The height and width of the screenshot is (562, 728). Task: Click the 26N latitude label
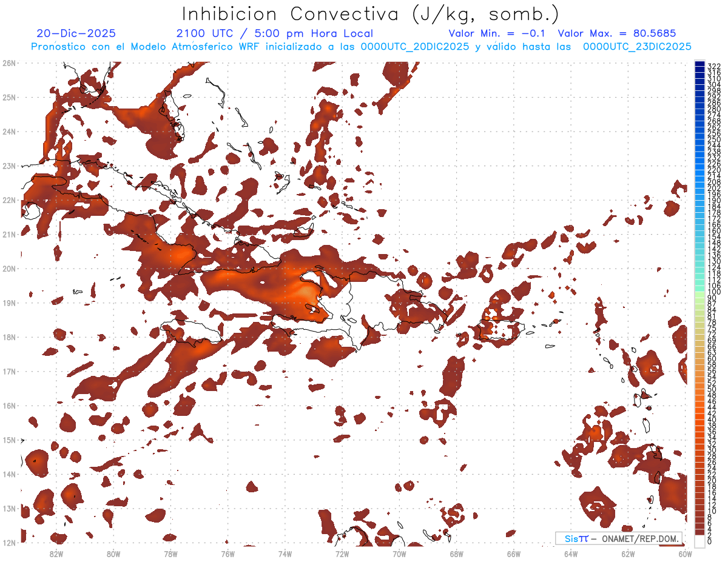pyautogui.click(x=9, y=63)
